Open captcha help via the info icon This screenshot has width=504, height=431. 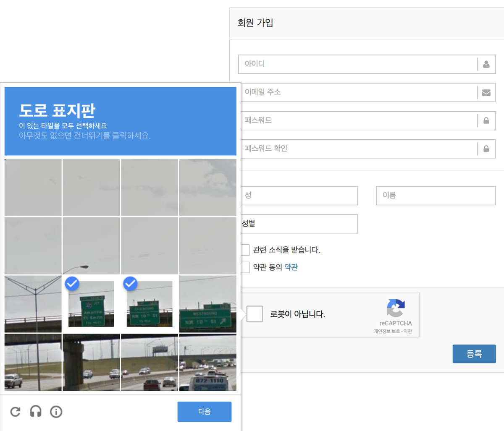(x=56, y=412)
